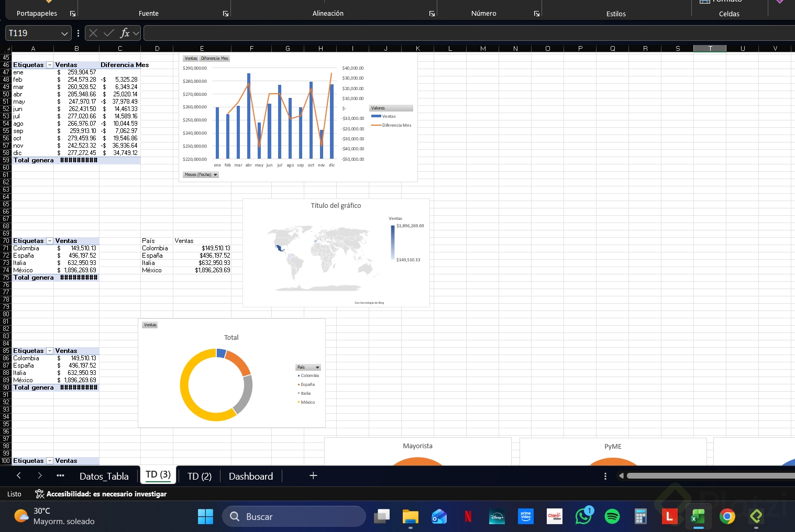Screen dimensions: 795x532
Task: Click the Diferencia Mes chart field button
Action: pyautogui.click(x=215, y=58)
